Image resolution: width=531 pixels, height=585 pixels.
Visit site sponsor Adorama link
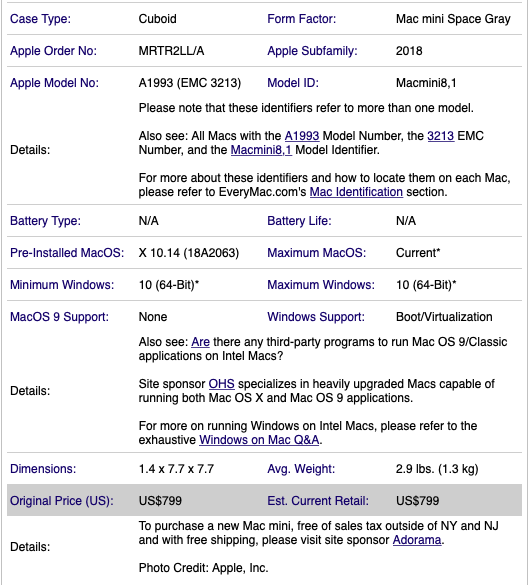[x=417, y=540]
